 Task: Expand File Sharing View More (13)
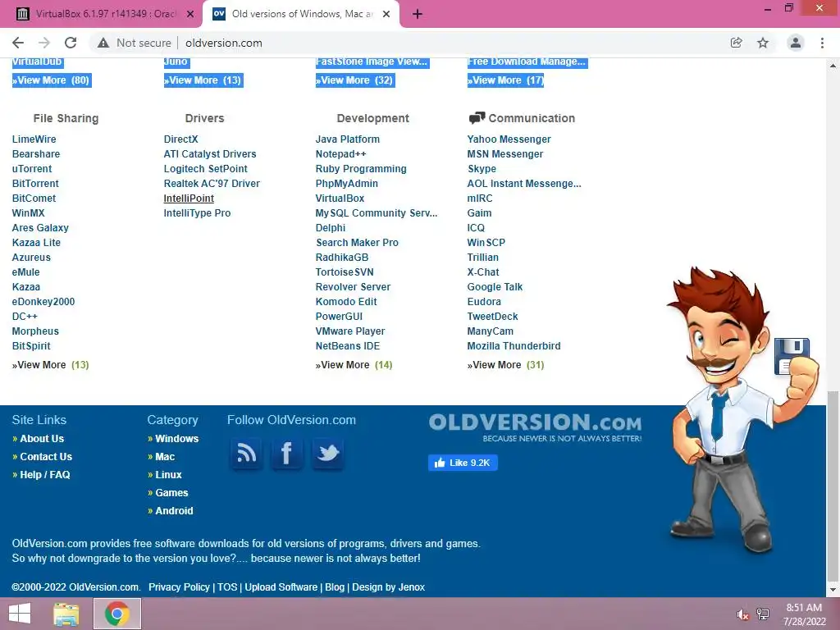click(50, 365)
